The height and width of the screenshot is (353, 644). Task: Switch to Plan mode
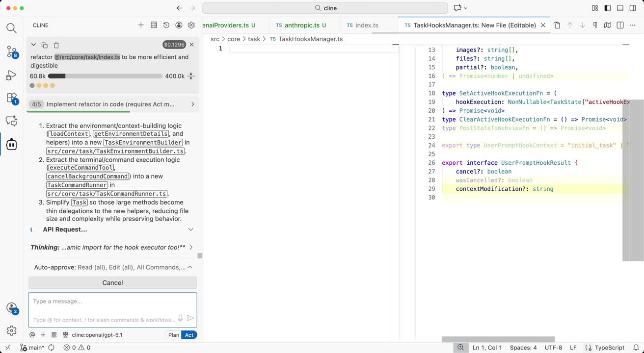(174, 335)
